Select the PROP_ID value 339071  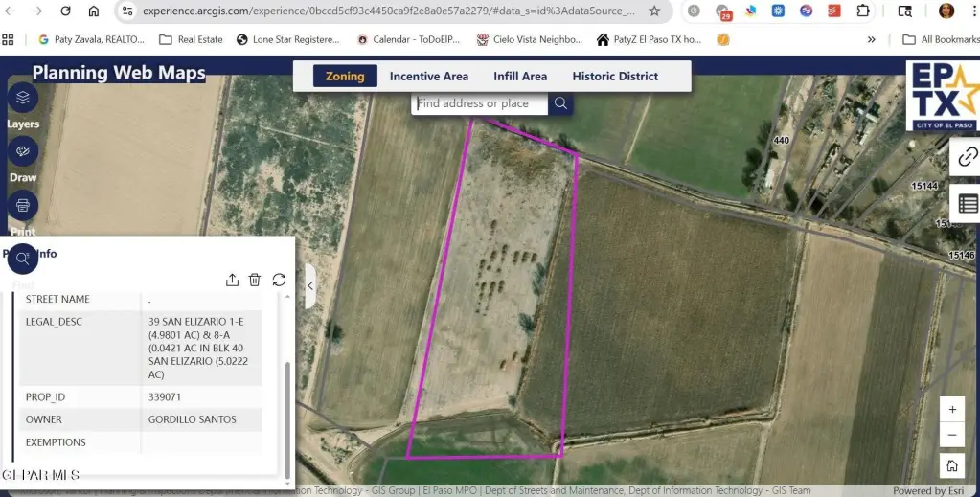click(165, 397)
